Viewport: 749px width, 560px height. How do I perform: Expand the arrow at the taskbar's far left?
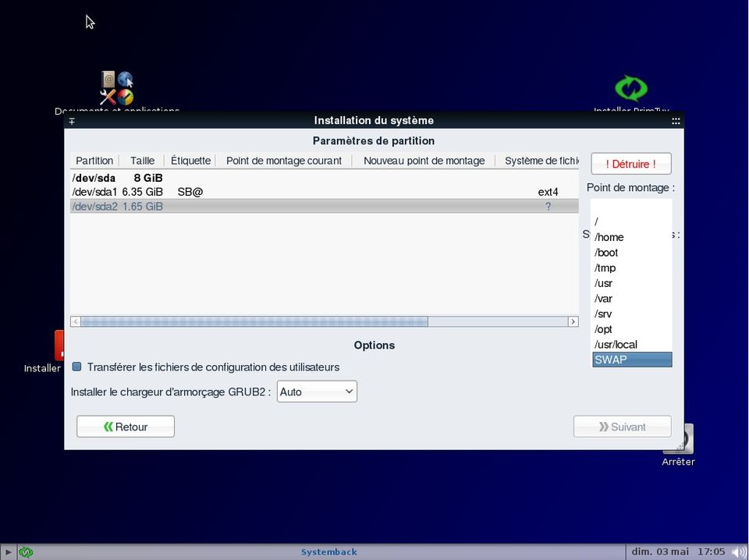click(x=8, y=551)
